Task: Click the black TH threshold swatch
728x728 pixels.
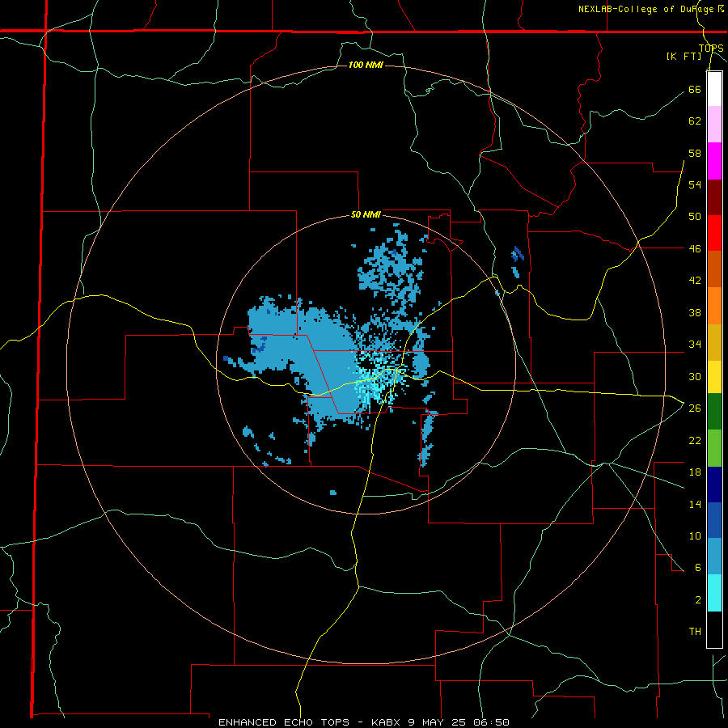Action: (x=714, y=629)
